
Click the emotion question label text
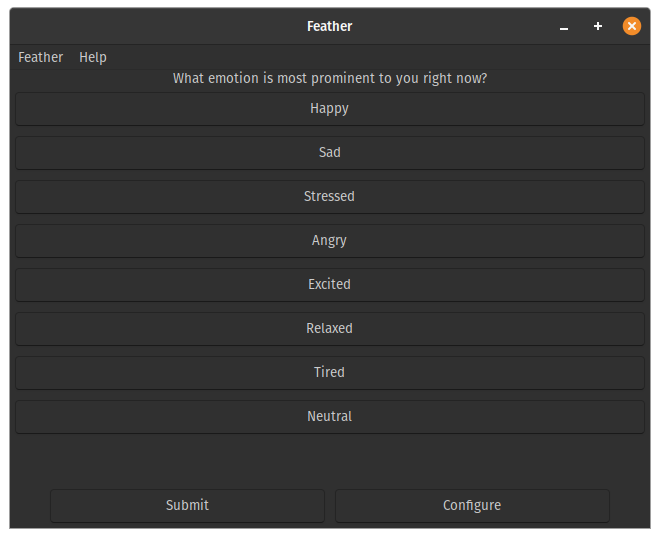point(329,78)
